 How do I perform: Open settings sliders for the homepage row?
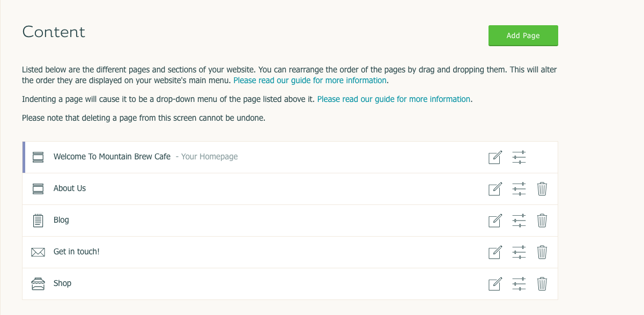click(x=519, y=157)
